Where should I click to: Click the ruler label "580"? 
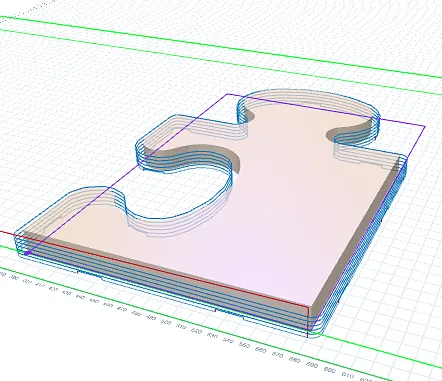click(x=295, y=360)
